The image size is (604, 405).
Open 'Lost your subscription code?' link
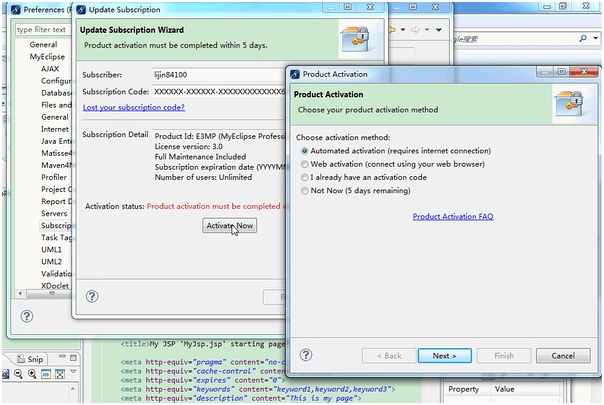pyautogui.click(x=134, y=107)
